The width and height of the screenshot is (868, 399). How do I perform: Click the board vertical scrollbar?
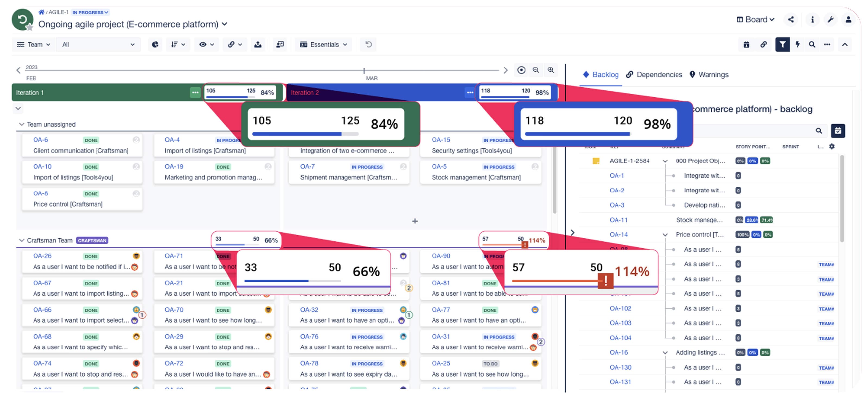coord(555,180)
